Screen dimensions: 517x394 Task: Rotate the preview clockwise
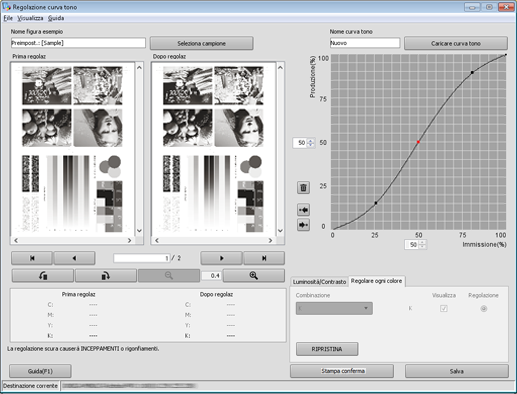[106, 276]
